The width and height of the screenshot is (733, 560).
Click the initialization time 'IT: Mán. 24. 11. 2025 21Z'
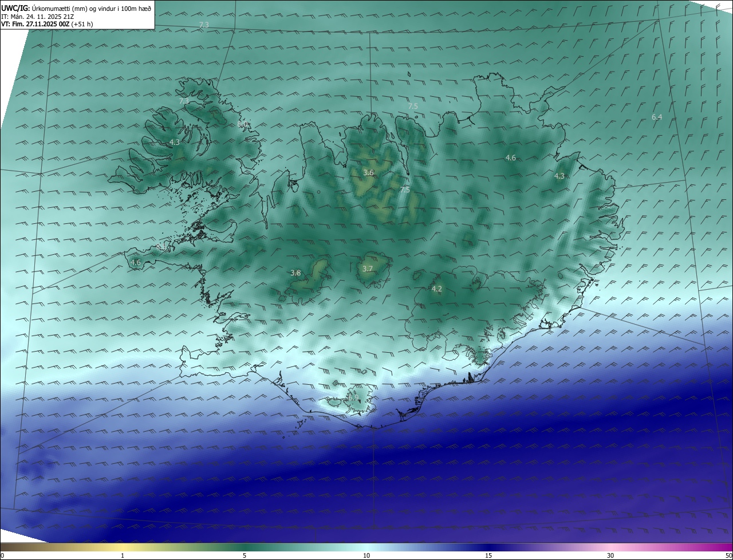coord(37,17)
